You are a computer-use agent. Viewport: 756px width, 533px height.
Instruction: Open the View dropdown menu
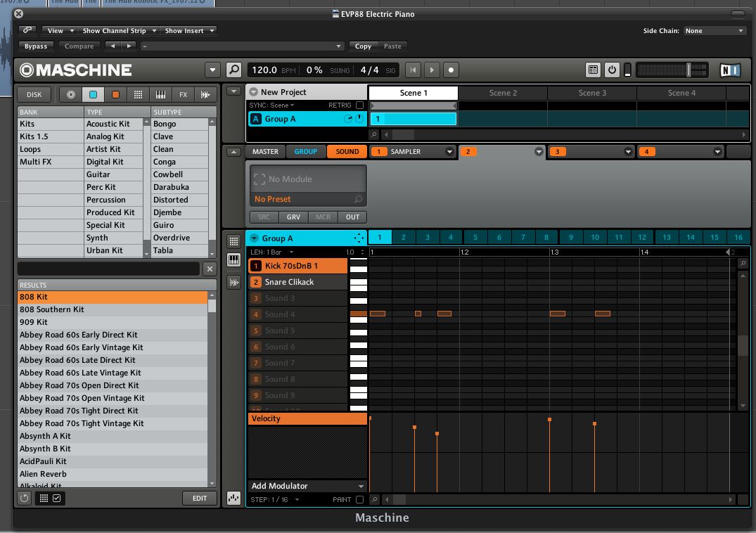point(59,31)
